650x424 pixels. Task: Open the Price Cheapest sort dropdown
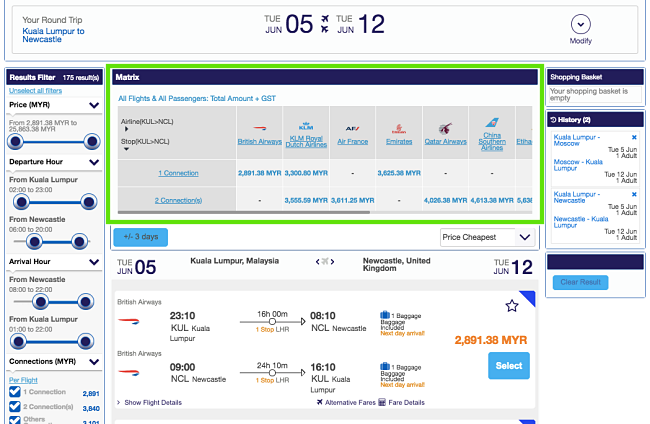tap(487, 237)
